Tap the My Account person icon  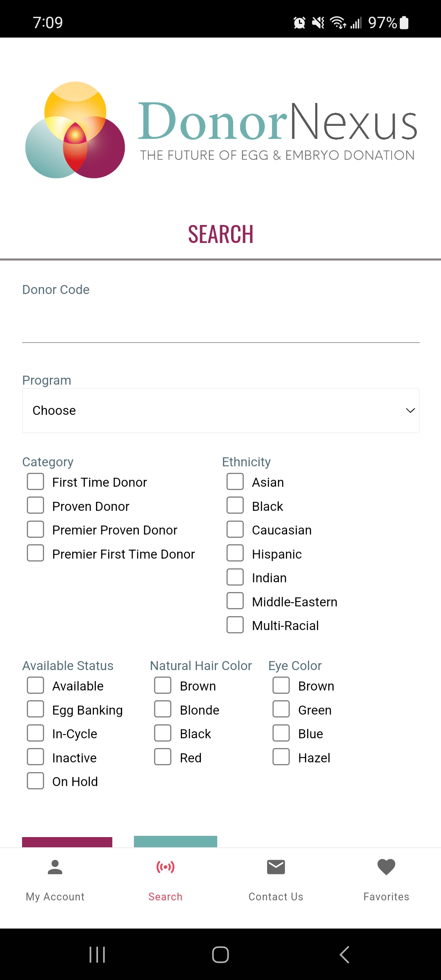55,867
